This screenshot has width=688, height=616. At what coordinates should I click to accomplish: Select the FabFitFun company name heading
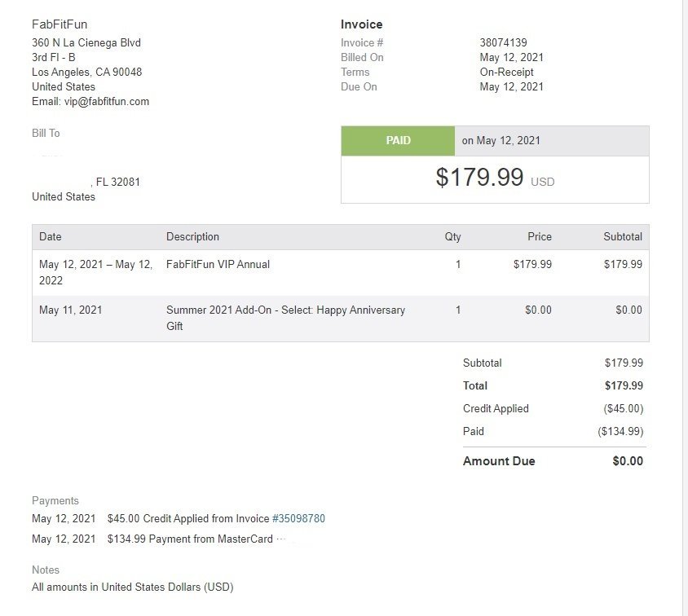60,24
